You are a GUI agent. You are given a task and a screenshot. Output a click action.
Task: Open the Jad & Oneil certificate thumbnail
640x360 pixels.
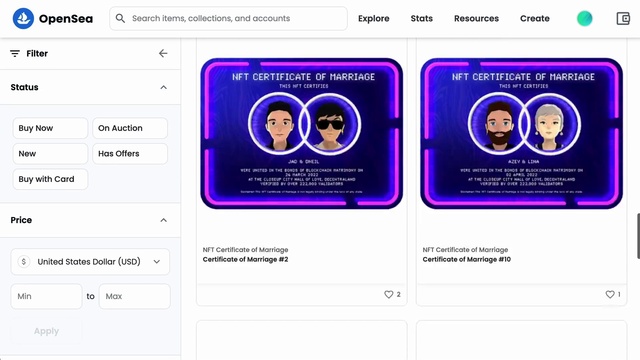click(302, 133)
